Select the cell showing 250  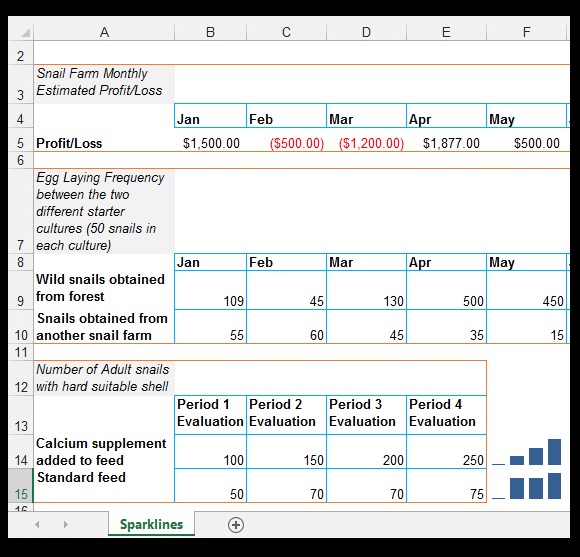click(446, 452)
